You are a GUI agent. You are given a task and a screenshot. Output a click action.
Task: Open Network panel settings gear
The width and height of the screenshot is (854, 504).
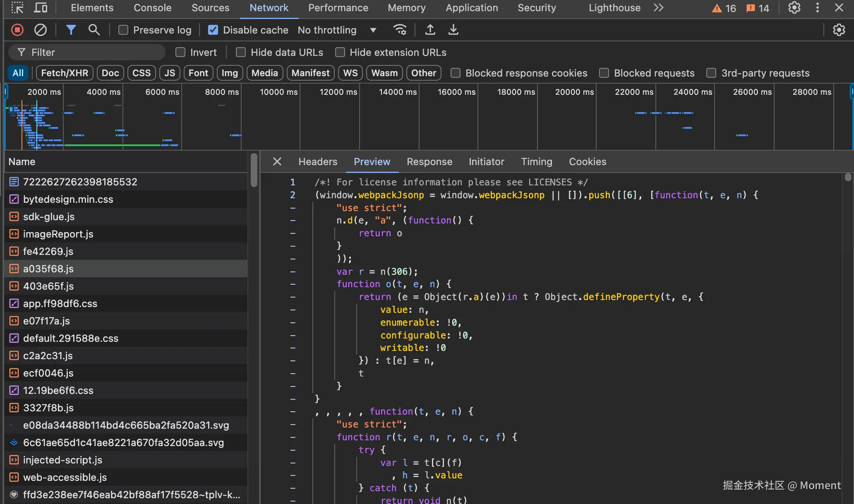[x=839, y=30]
